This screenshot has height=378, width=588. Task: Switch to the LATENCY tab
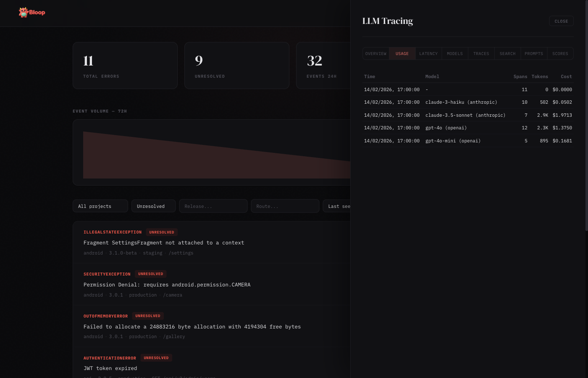[428, 53]
